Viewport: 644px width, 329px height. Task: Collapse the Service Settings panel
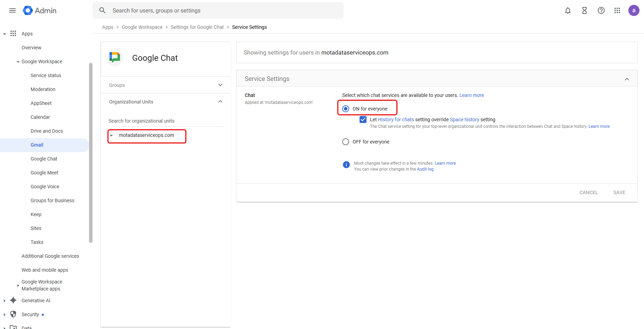pos(627,79)
